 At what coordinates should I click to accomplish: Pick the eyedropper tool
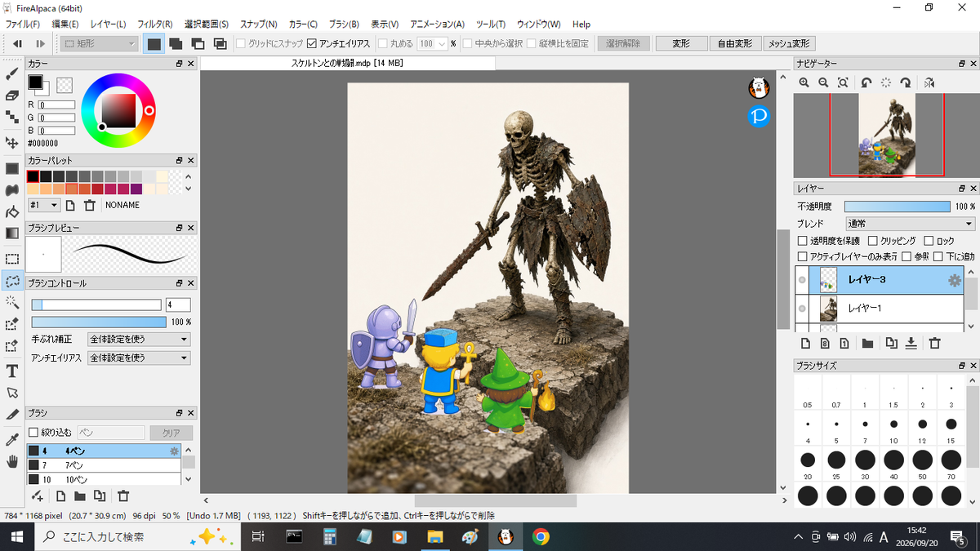[12, 440]
